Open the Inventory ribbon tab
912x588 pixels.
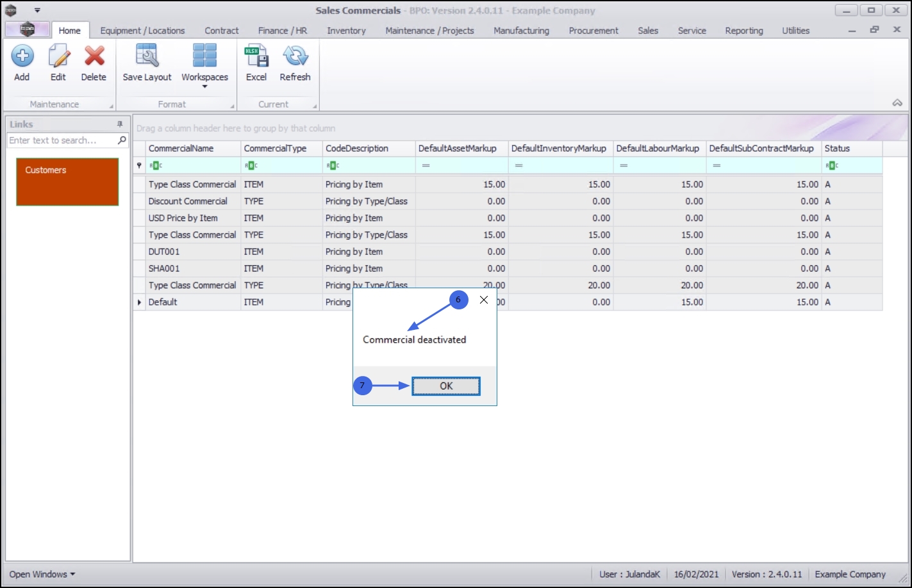pos(346,31)
